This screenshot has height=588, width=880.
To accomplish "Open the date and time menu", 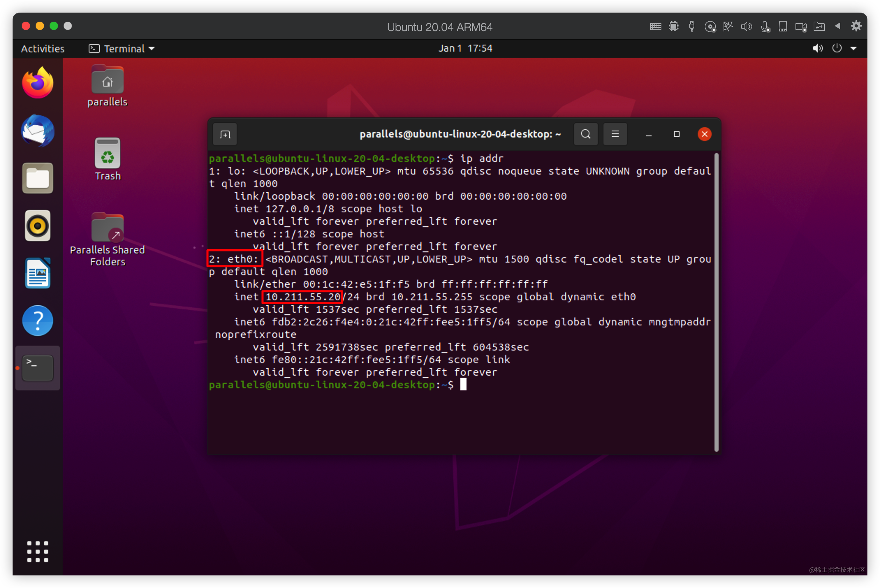I will (x=465, y=48).
